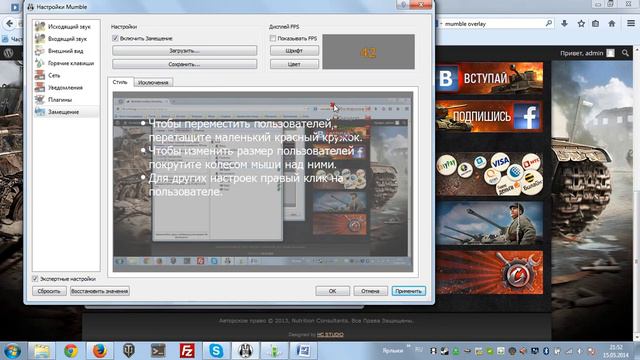Image resolution: width=640 pixels, height=360 pixels.
Task: Open the terminal console taskbar icon
Action: (158, 351)
